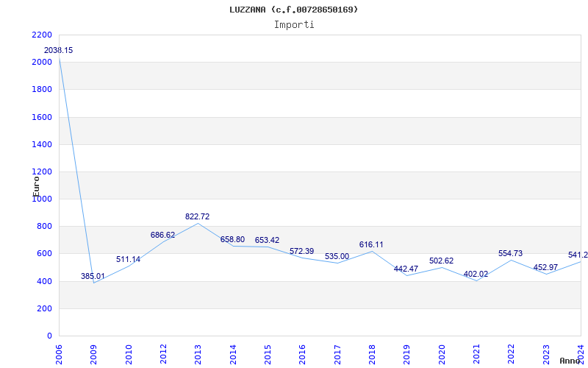Select the 511.14 data label

tap(128, 260)
